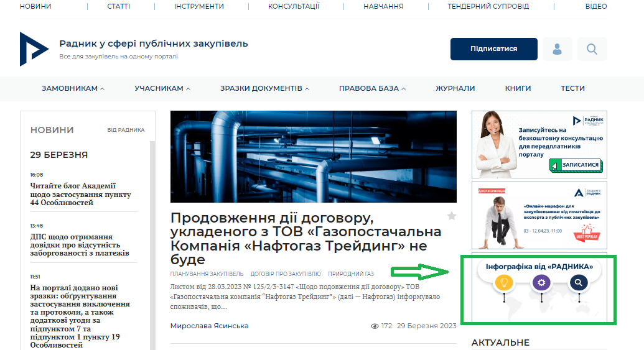Open the Онлайн-марафон для закупівельника banner
The height and width of the screenshot is (350, 644).
tap(539, 216)
